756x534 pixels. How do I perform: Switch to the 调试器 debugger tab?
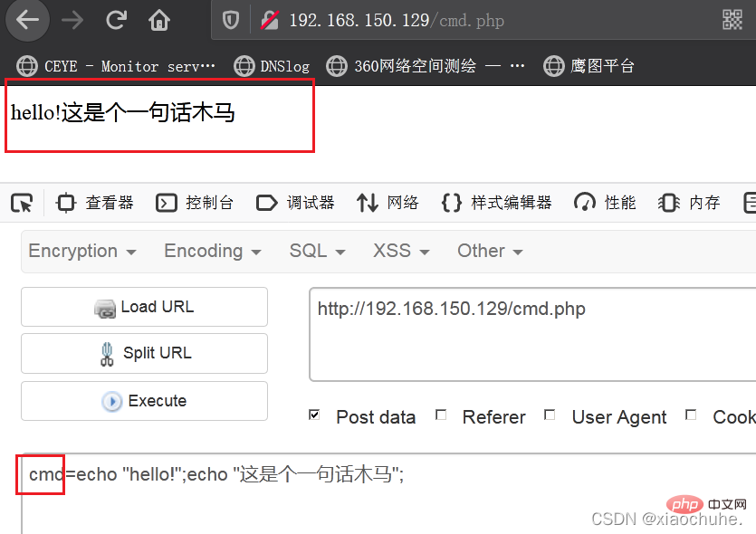point(295,203)
